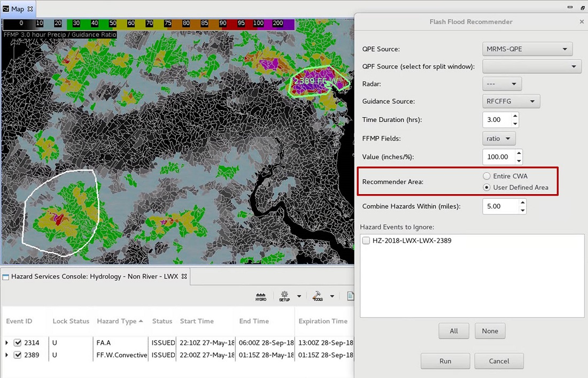
Task: Increase the Value (inches/%) spinner
Action: (519, 153)
